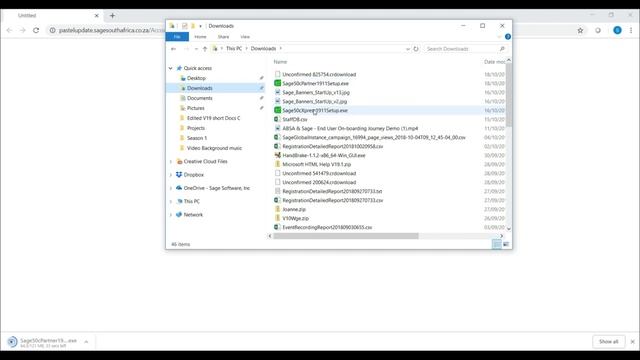Screen dimensions: 640x360
Task: Open the Video Background music folder
Action: click(x=214, y=148)
